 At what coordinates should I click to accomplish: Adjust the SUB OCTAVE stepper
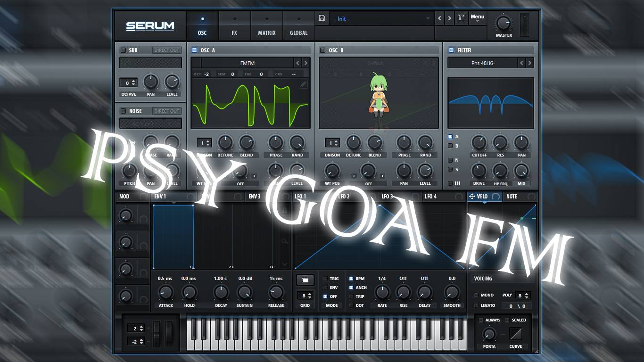point(128,83)
